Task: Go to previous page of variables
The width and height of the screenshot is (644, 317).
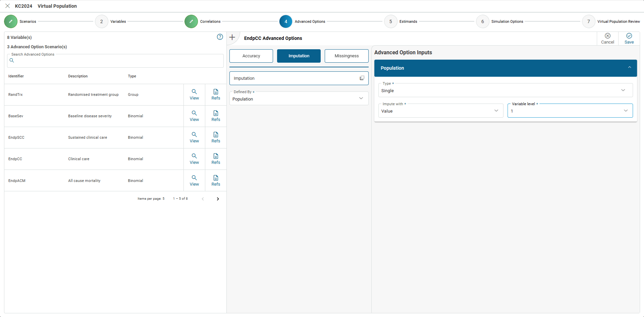Action: [x=203, y=199]
